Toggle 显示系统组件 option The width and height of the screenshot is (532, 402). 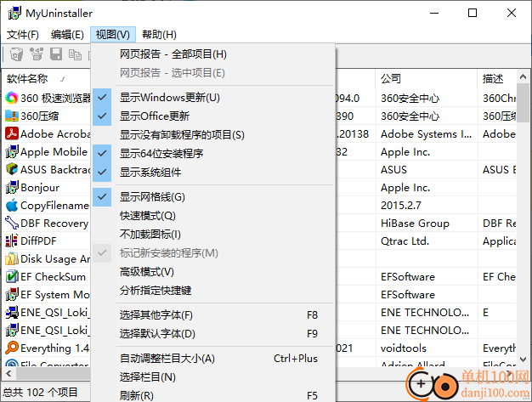pyautogui.click(x=213, y=173)
